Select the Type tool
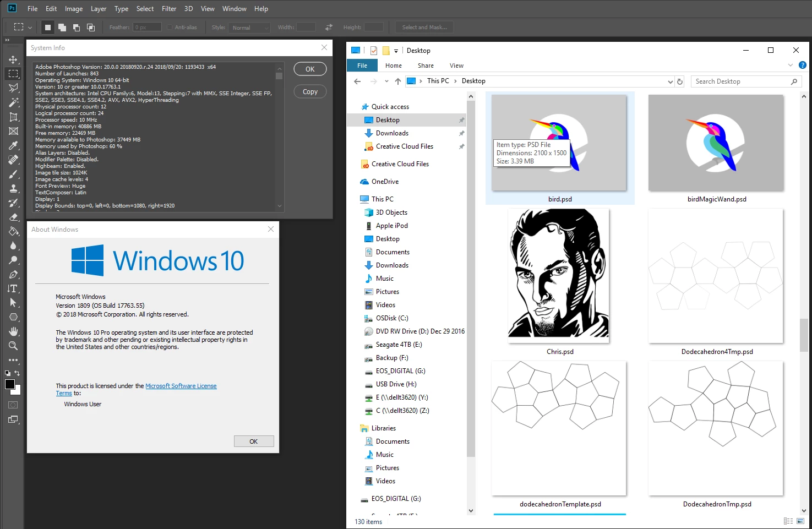 (13, 288)
